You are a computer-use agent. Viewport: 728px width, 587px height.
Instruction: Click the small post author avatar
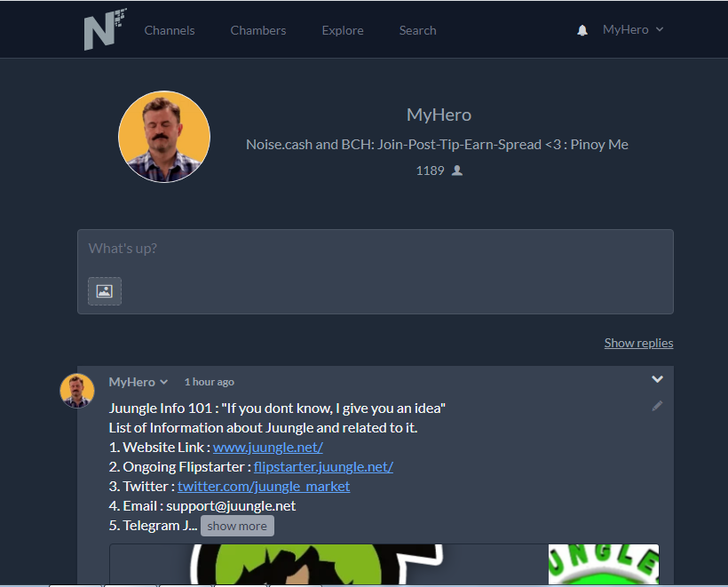point(77,391)
